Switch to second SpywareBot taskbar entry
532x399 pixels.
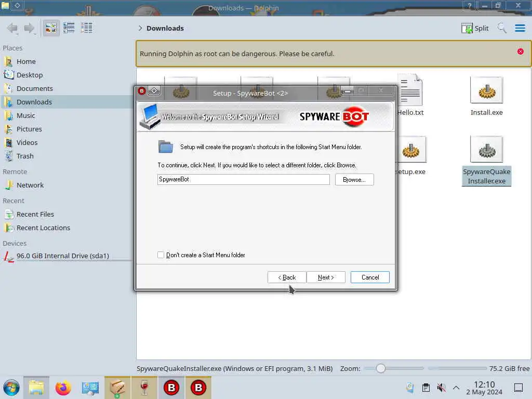pyautogui.click(x=198, y=388)
